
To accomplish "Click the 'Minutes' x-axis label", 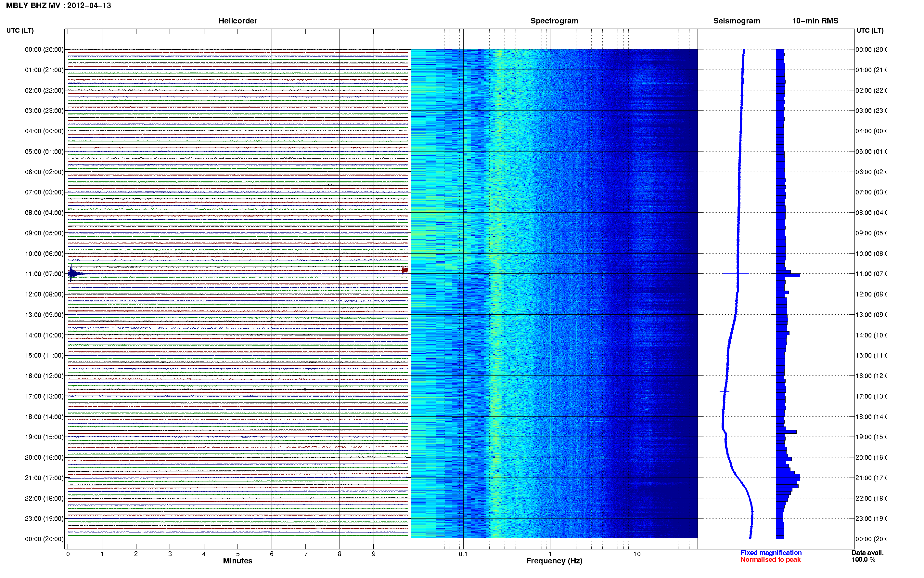I will point(237,561).
